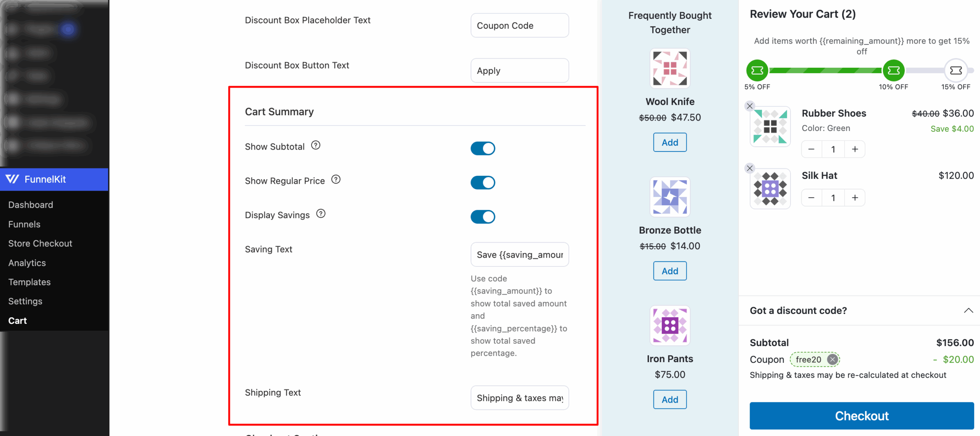Toggle Display Savings off
This screenshot has width=980, height=436.
click(x=483, y=216)
